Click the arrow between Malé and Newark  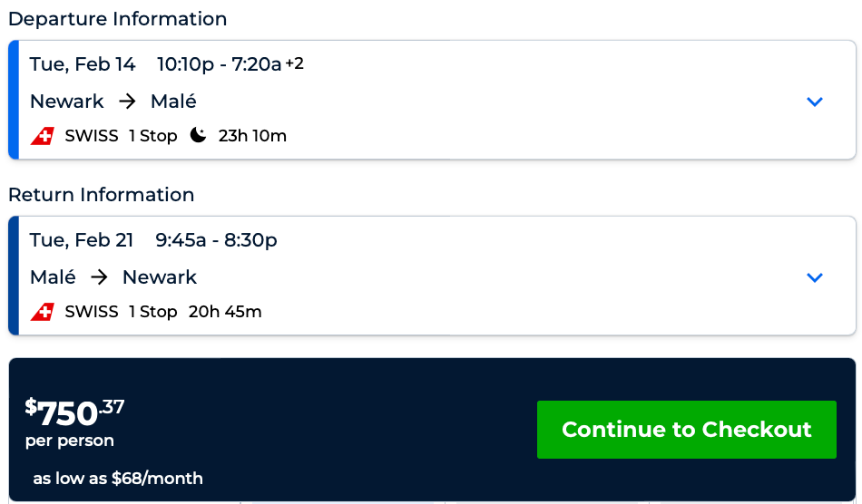pos(99,276)
